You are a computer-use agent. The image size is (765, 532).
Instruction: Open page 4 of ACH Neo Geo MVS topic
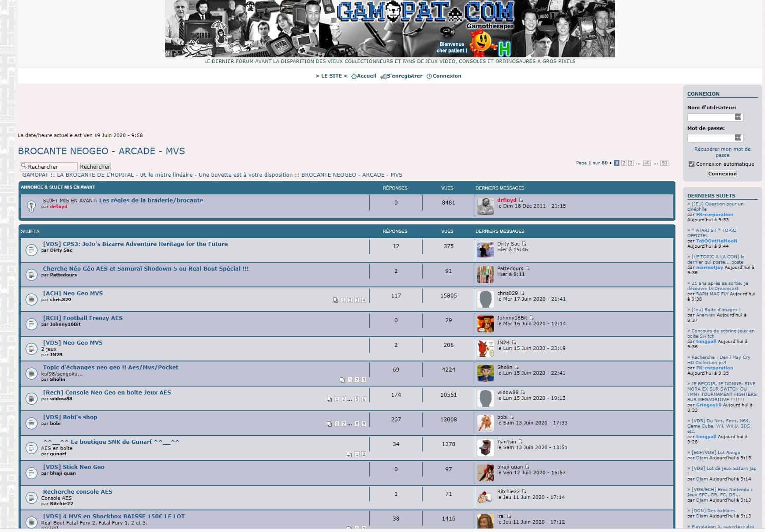click(364, 300)
